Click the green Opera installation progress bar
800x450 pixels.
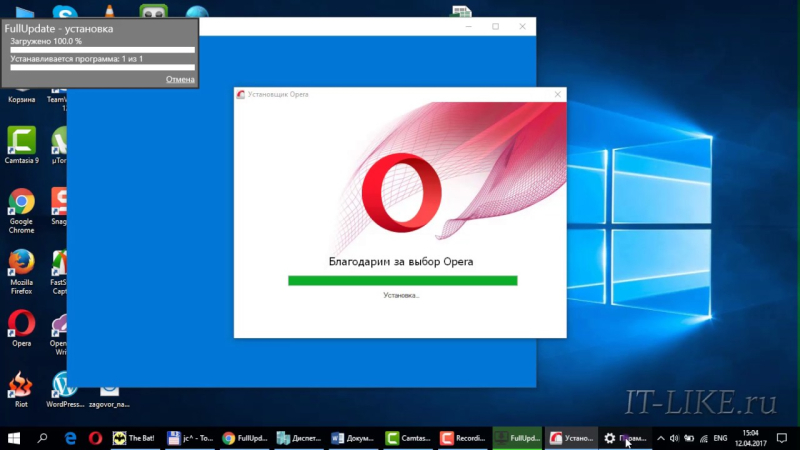click(x=402, y=280)
